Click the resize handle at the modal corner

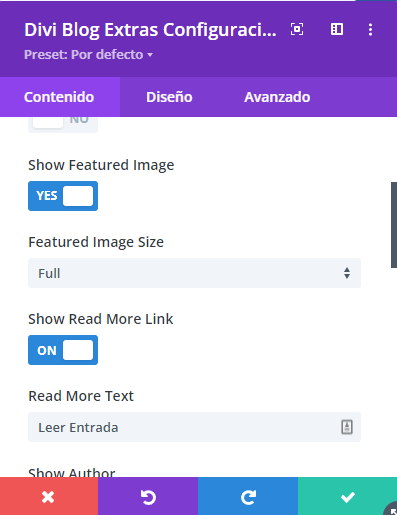point(391,509)
